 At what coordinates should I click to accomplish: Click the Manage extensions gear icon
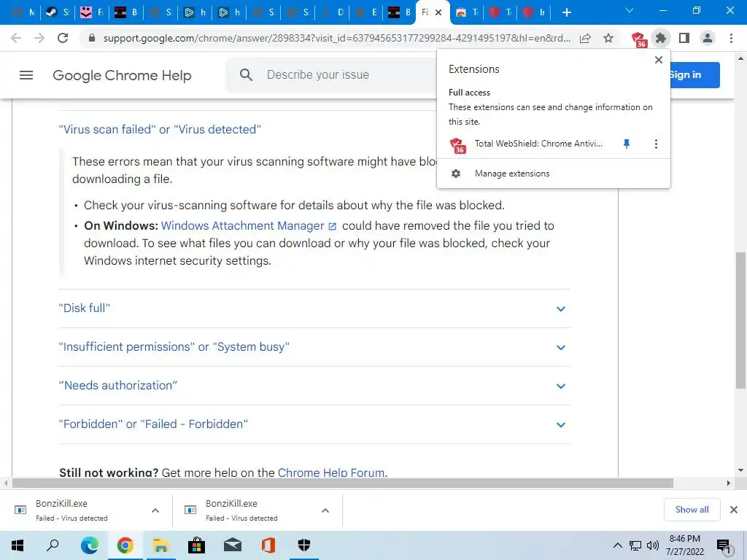456,174
